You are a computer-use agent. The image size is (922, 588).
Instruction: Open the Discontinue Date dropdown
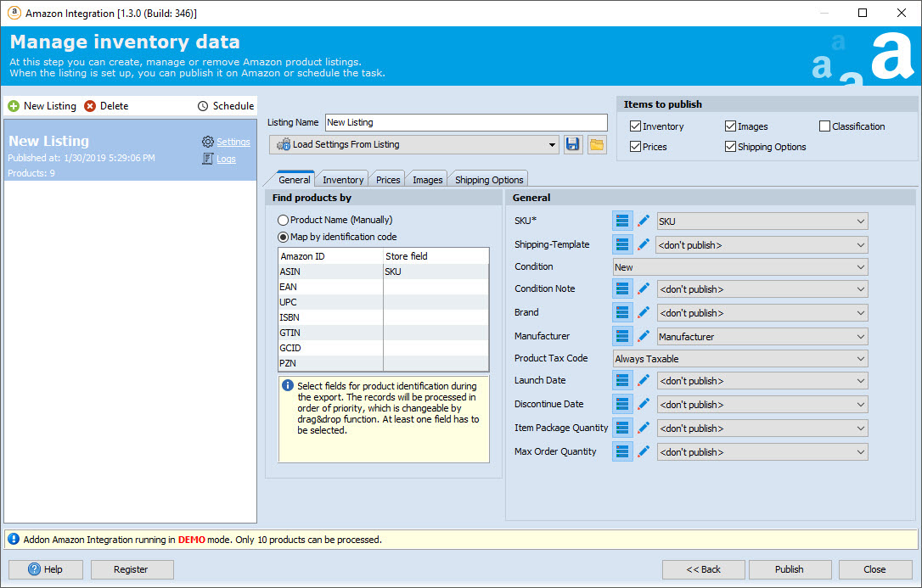click(762, 405)
